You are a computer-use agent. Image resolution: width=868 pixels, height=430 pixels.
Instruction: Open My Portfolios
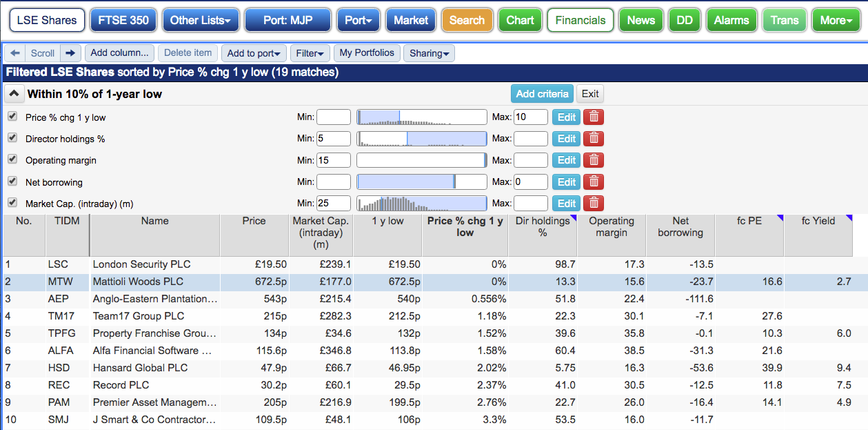(367, 53)
